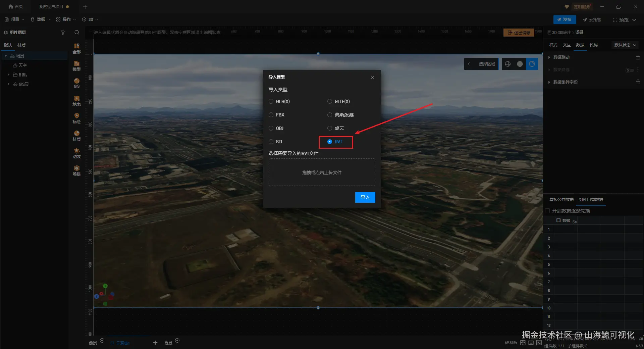The image size is (644, 349).
Task: Expand the 数据联动 section
Action: 549,57
